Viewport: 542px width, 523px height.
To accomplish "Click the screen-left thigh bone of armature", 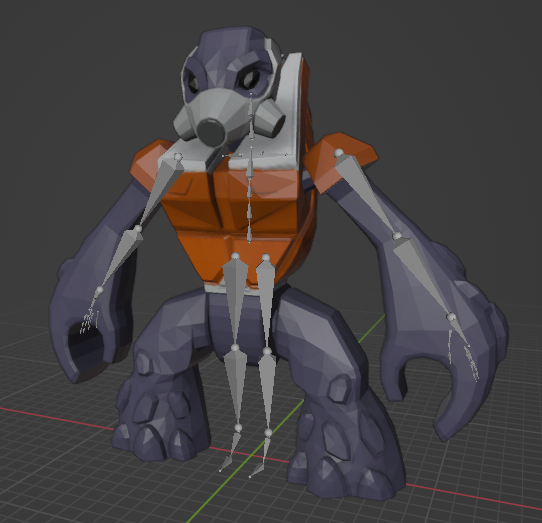I will tap(235, 301).
